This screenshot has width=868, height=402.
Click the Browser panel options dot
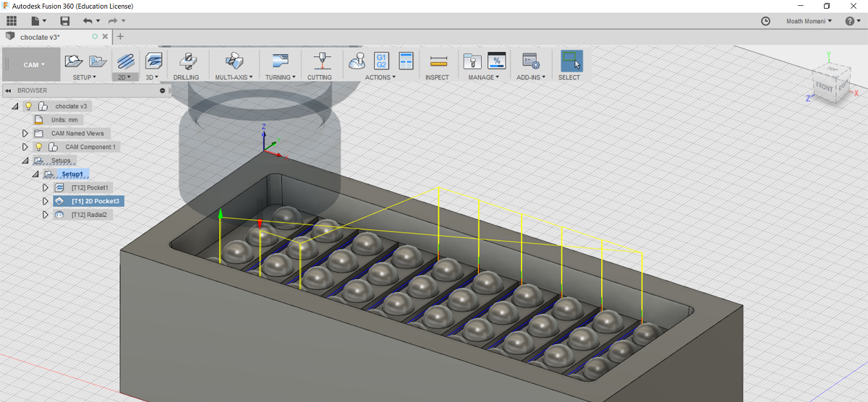(164, 91)
